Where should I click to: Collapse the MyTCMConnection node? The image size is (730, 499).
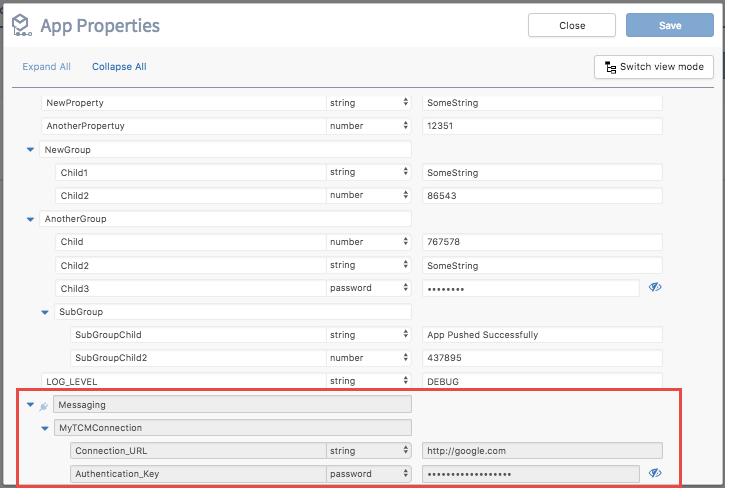[x=45, y=428]
